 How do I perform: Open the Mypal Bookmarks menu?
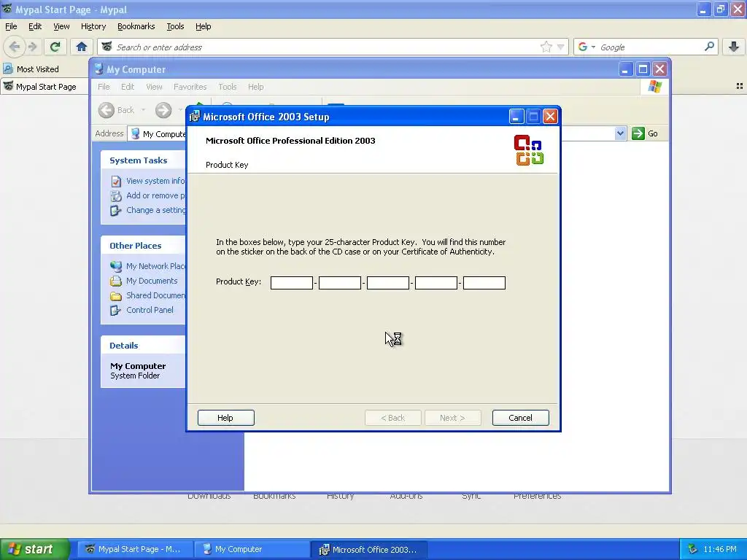(136, 26)
